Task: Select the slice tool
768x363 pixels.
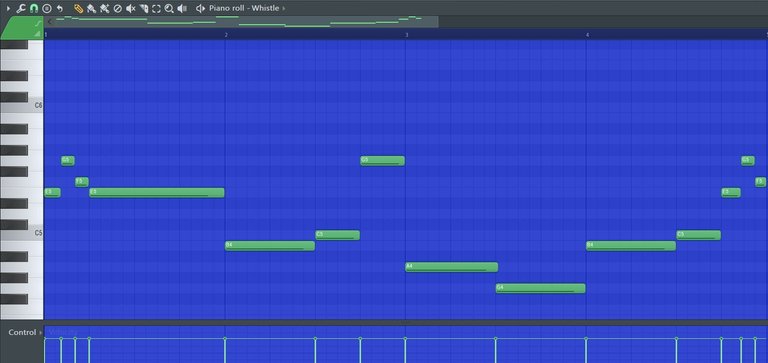Action: click(x=144, y=8)
